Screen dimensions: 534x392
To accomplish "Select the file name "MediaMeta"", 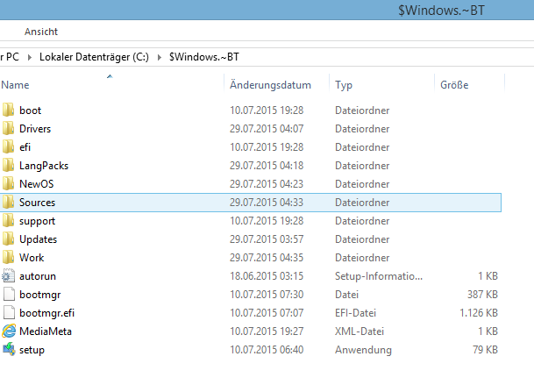I will (x=46, y=331).
